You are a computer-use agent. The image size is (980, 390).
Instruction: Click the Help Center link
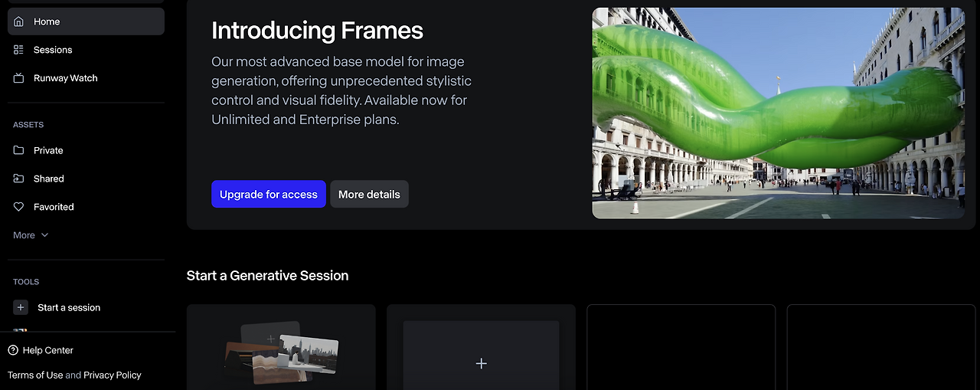coord(48,350)
